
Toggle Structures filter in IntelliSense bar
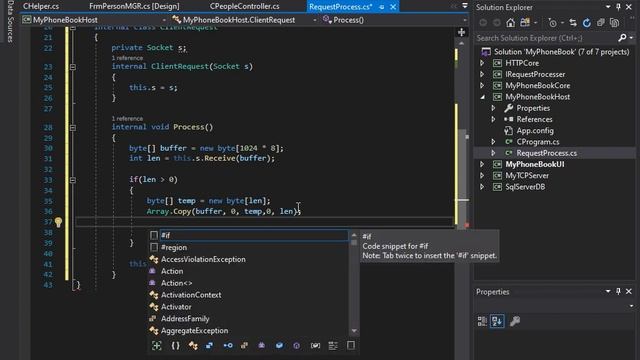[x=209, y=346]
